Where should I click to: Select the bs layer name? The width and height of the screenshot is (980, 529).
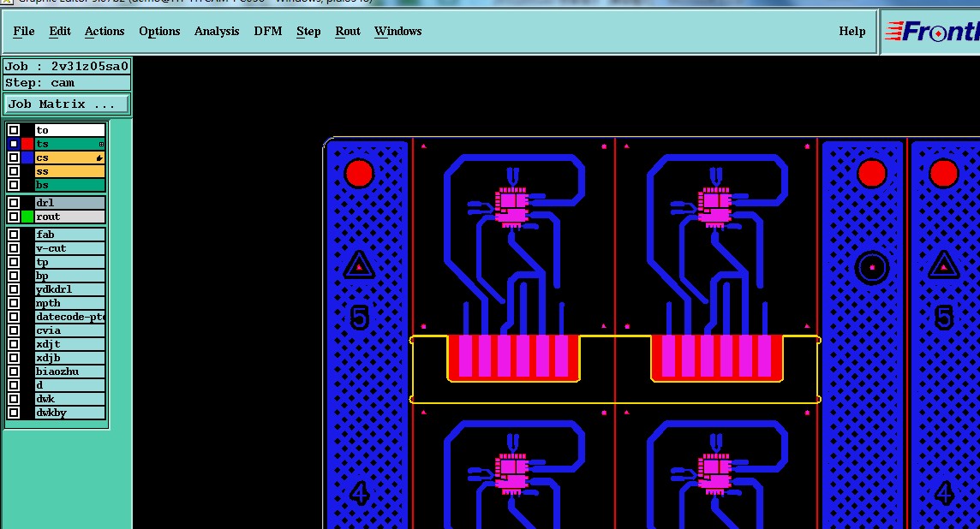coord(70,186)
